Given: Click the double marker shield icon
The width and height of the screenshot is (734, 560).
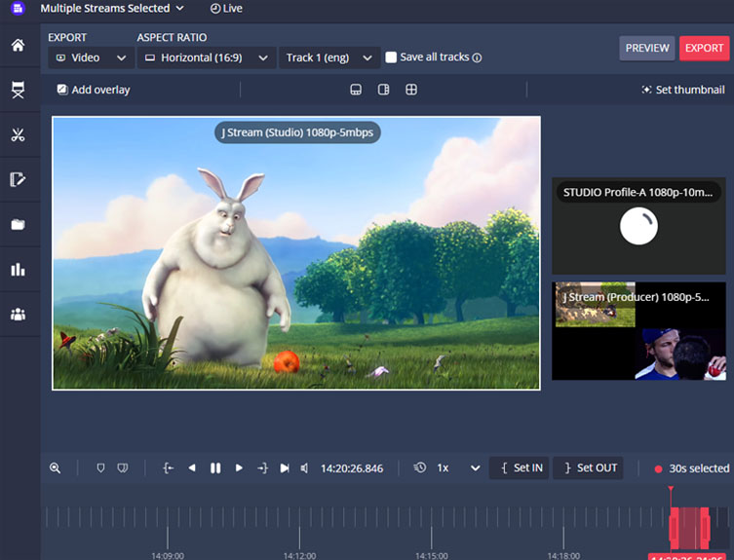Looking at the screenshot, I should (123, 467).
